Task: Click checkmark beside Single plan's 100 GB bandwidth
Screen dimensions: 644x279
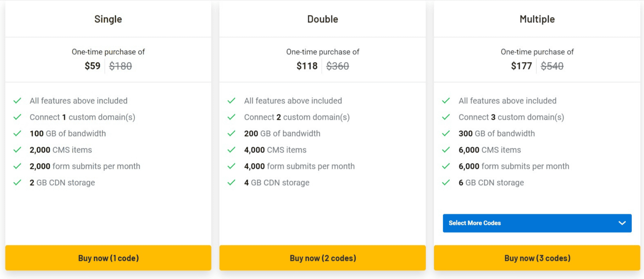Action: (17, 134)
